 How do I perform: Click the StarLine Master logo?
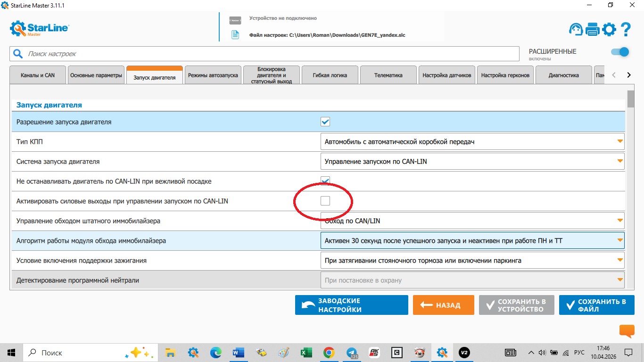coord(40,29)
